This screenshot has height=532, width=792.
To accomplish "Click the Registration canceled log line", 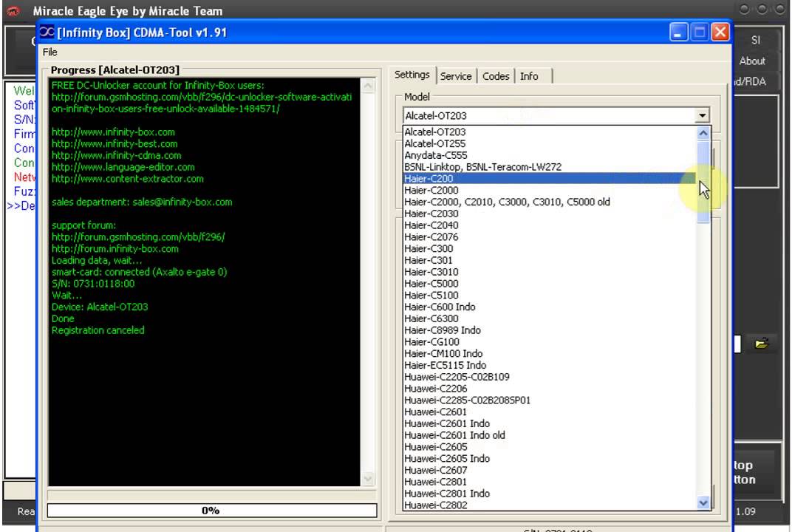I will point(98,330).
